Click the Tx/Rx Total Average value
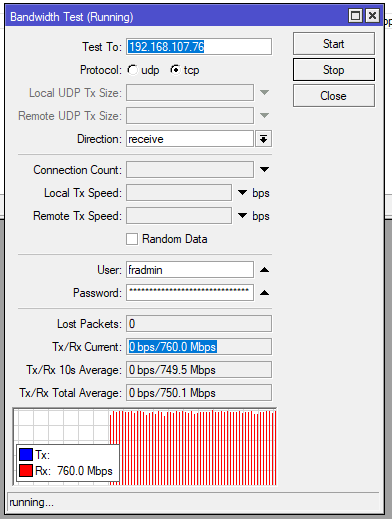This screenshot has width=392, height=519. pos(199,393)
